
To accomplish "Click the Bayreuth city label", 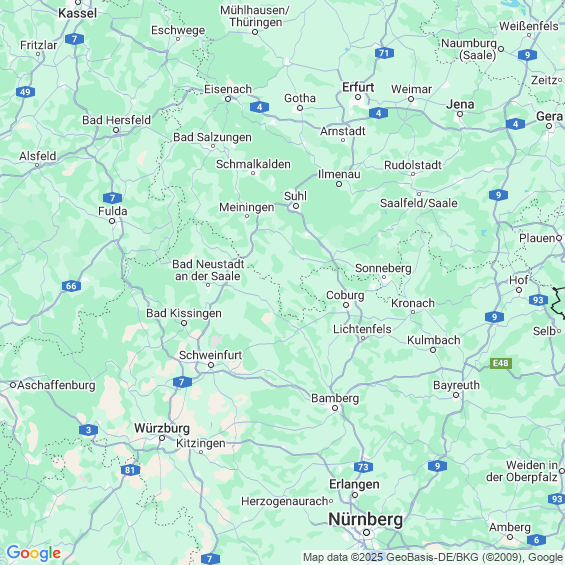I will click(x=456, y=385).
